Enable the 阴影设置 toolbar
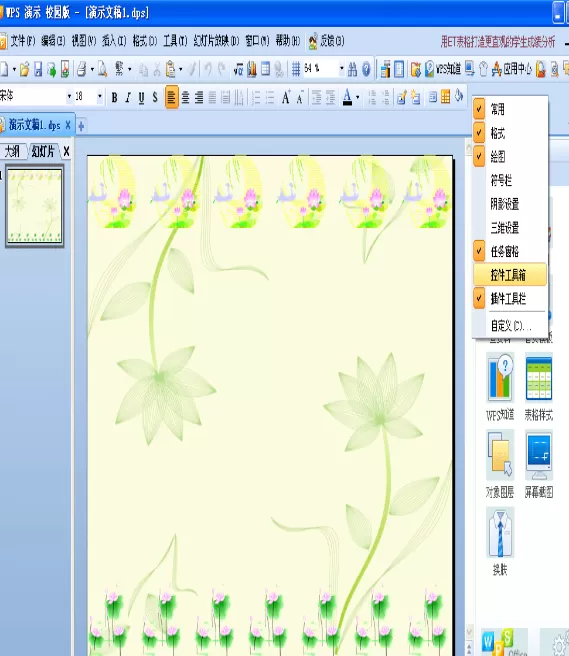Screen dimensions: 569x656 point(510,204)
